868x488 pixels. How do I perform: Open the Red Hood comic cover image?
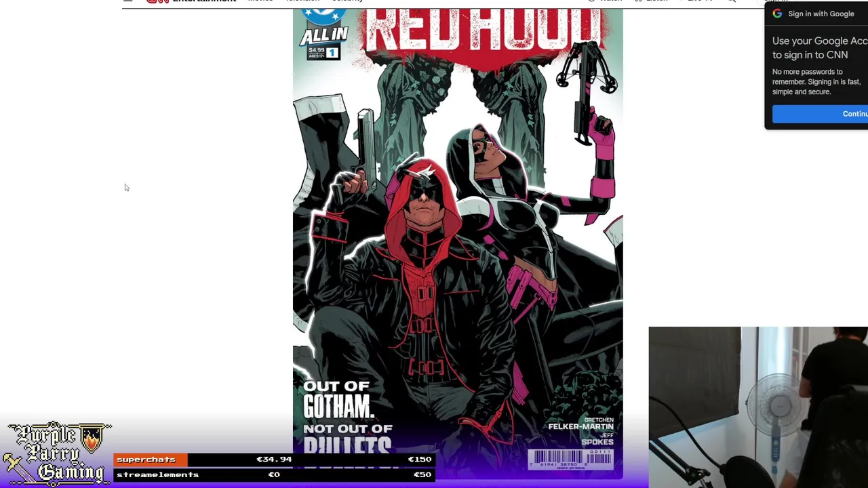point(458,244)
